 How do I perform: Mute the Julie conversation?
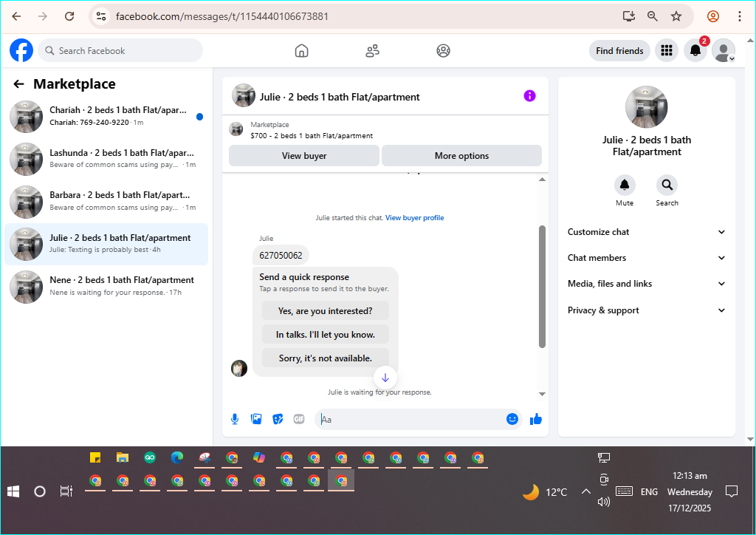[625, 185]
